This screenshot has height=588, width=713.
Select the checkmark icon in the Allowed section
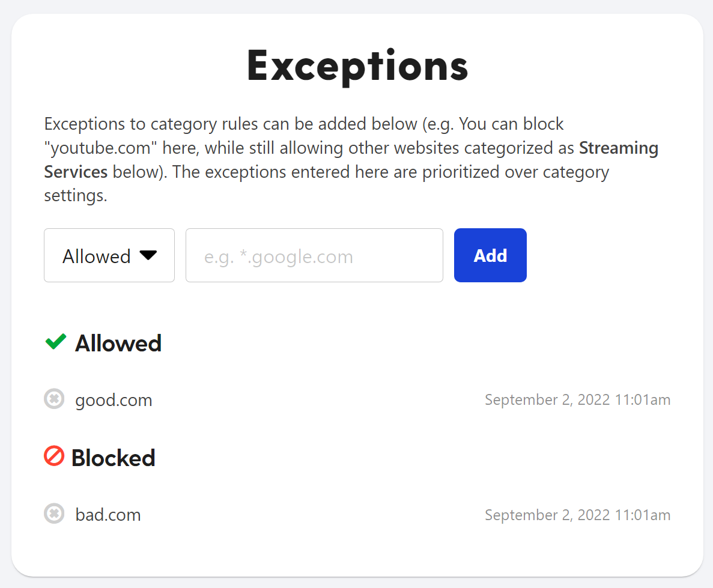click(55, 342)
